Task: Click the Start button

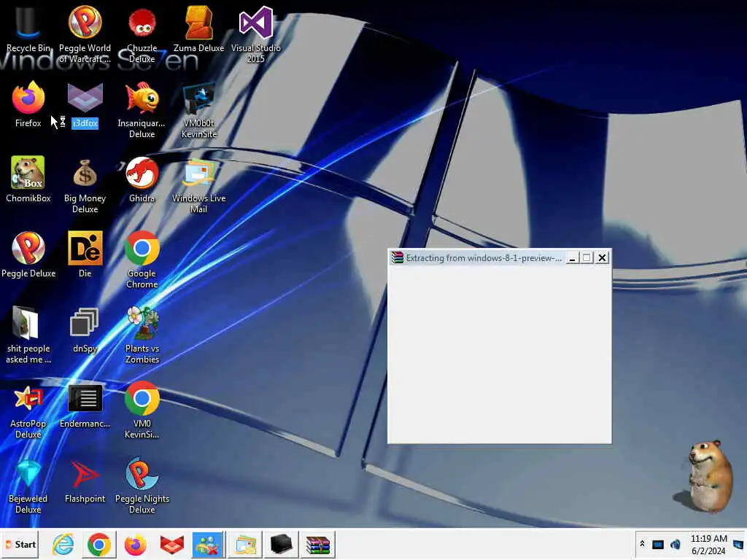Action: [x=20, y=544]
